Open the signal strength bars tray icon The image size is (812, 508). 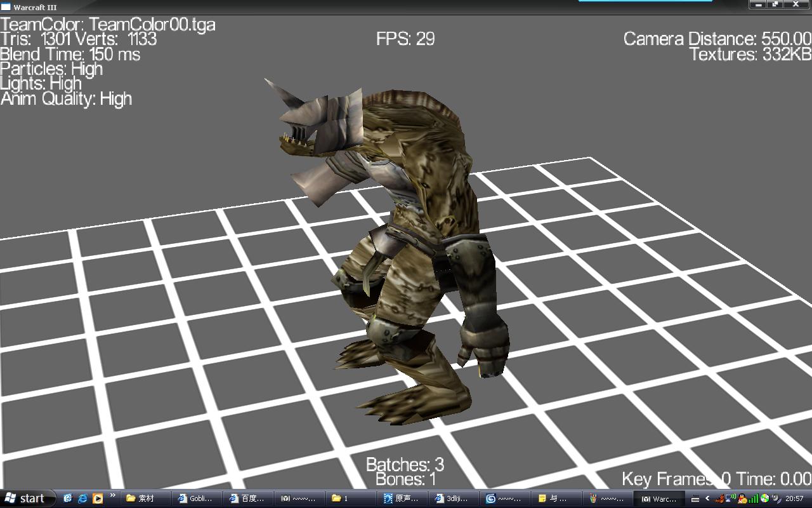(754, 499)
